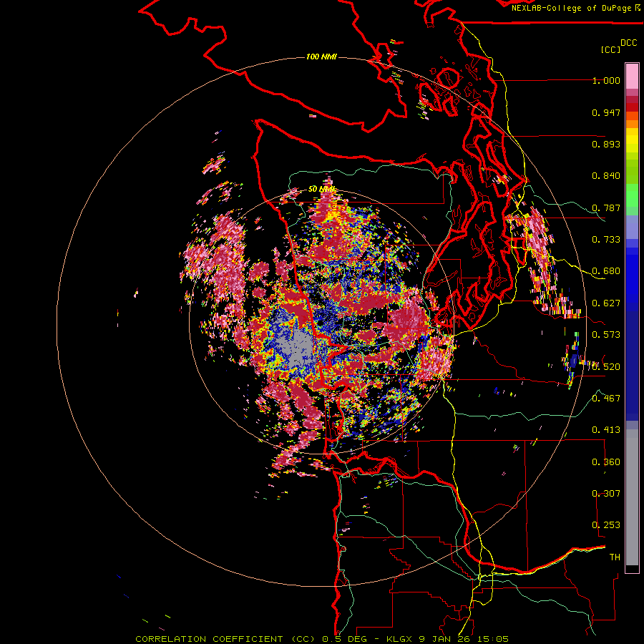The height and width of the screenshot is (644, 644).
Task: Click the 100 NMI range ring label
Action: coord(321,57)
